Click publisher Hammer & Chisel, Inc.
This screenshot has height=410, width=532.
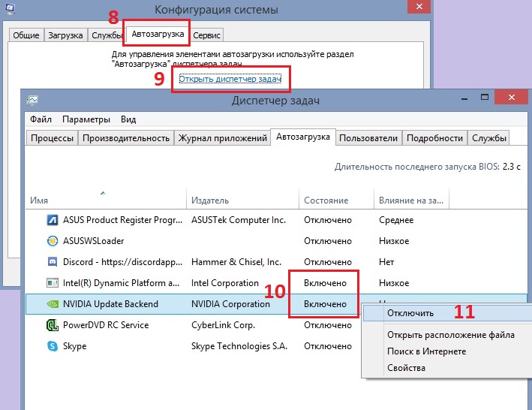coord(236,262)
